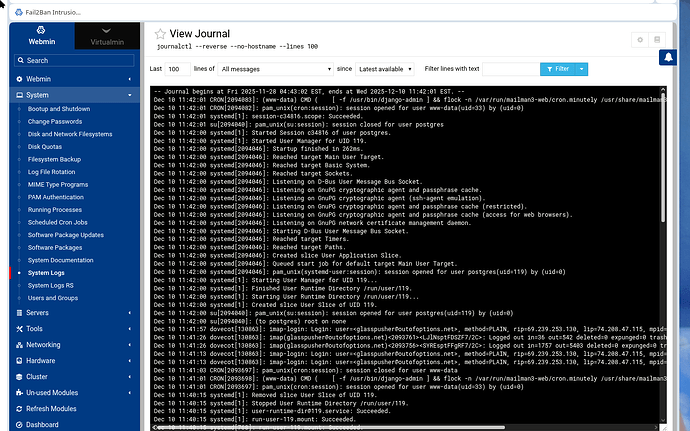Screen dimensions: 690x431
Task: Click the sidebar Search field
Action: [72, 61]
